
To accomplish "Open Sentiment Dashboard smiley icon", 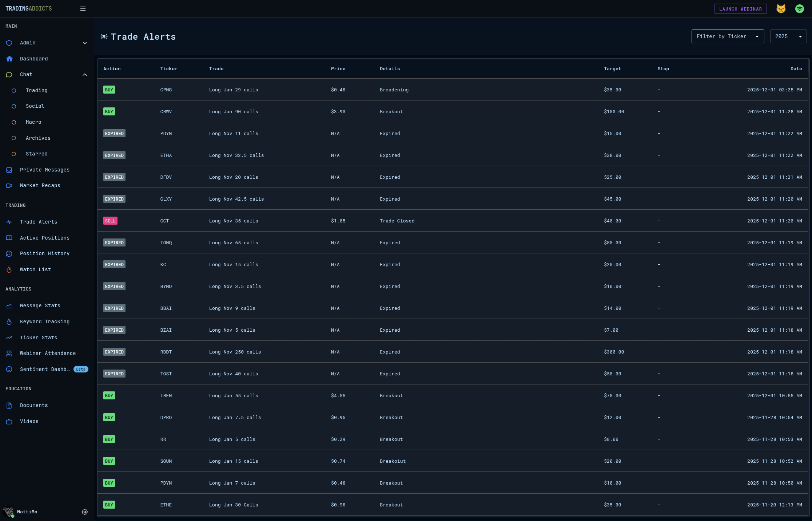I will pyautogui.click(x=9, y=369).
